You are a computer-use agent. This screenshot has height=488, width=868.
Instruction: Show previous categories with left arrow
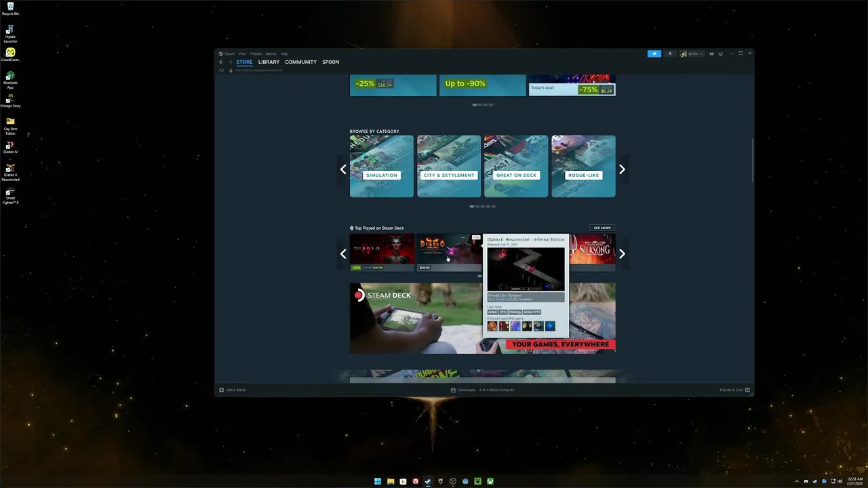tap(343, 169)
